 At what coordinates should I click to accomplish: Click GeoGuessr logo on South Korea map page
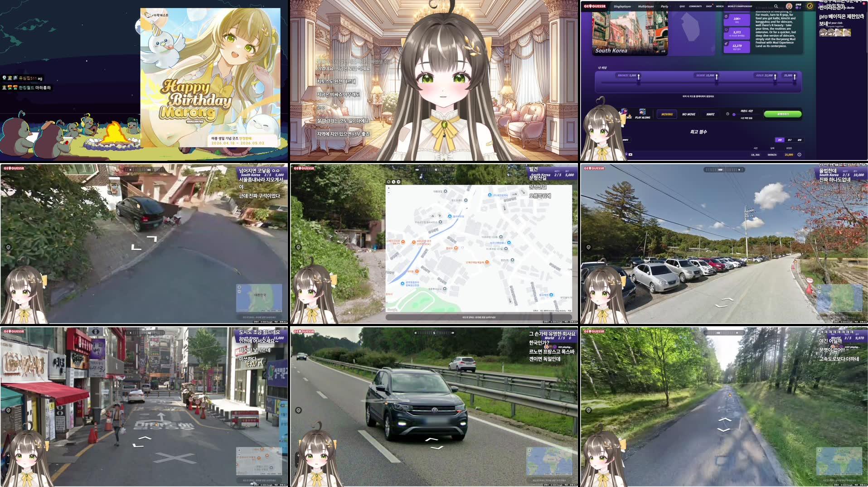[x=595, y=6]
